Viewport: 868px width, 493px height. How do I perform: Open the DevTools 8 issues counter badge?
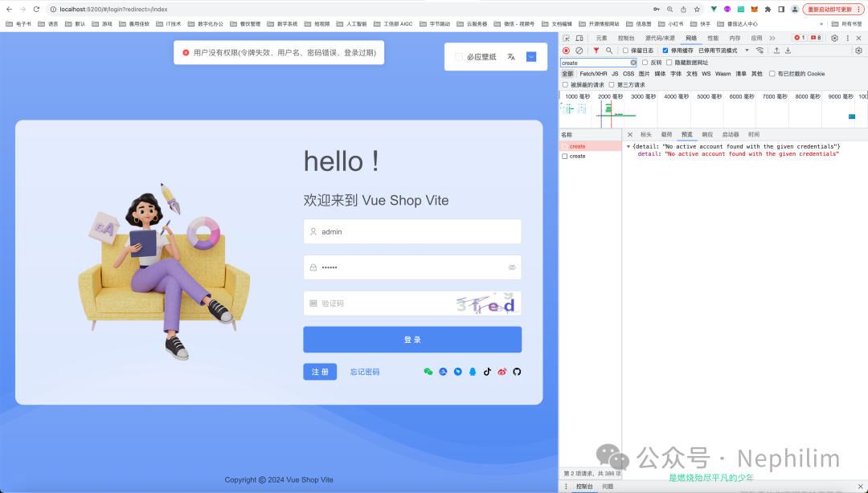pyautogui.click(x=816, y=39)
